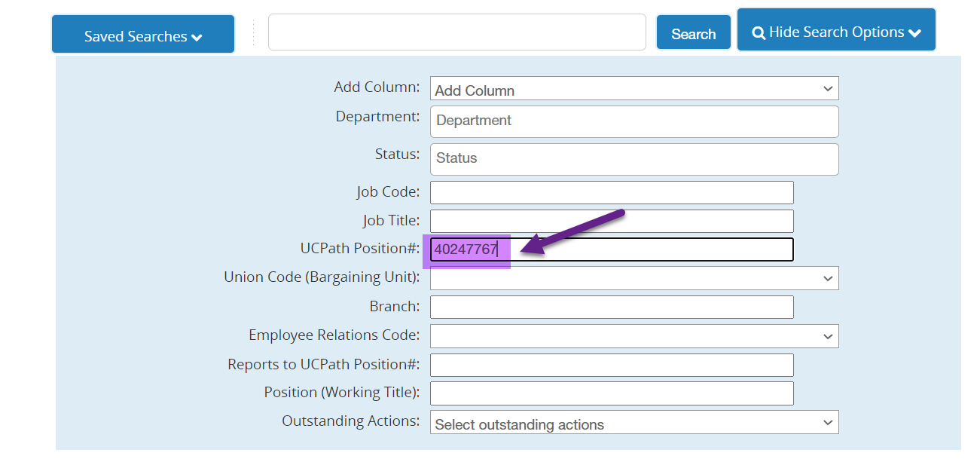Open the Saved Searches dropdown button
The width and height of the screenshot is (980, 459).
[142, 35]
